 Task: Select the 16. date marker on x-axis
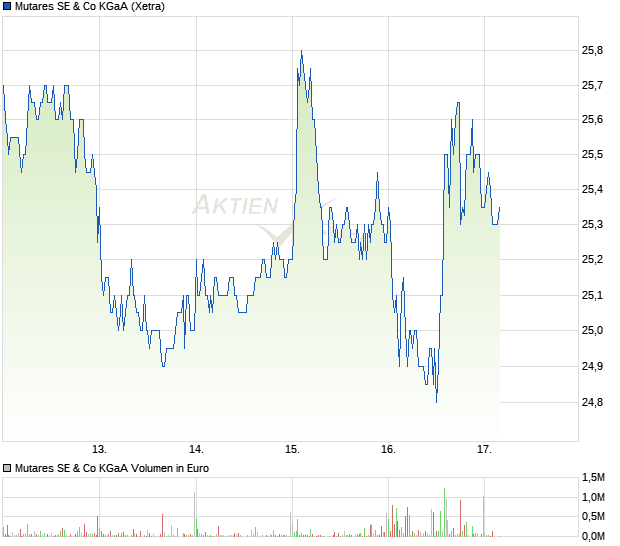(x=388, y=450)
